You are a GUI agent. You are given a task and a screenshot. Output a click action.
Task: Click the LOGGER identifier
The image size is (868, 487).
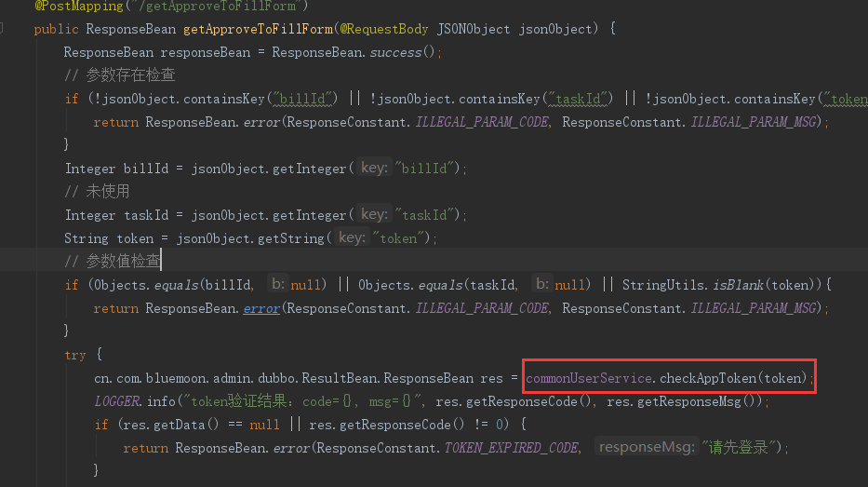coord(117,401)
